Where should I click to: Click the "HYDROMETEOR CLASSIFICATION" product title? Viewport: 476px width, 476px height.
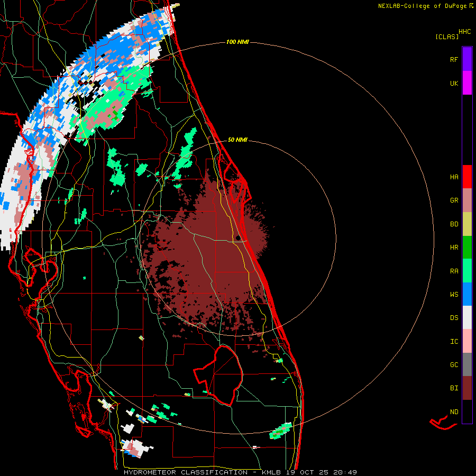[186, 472]
